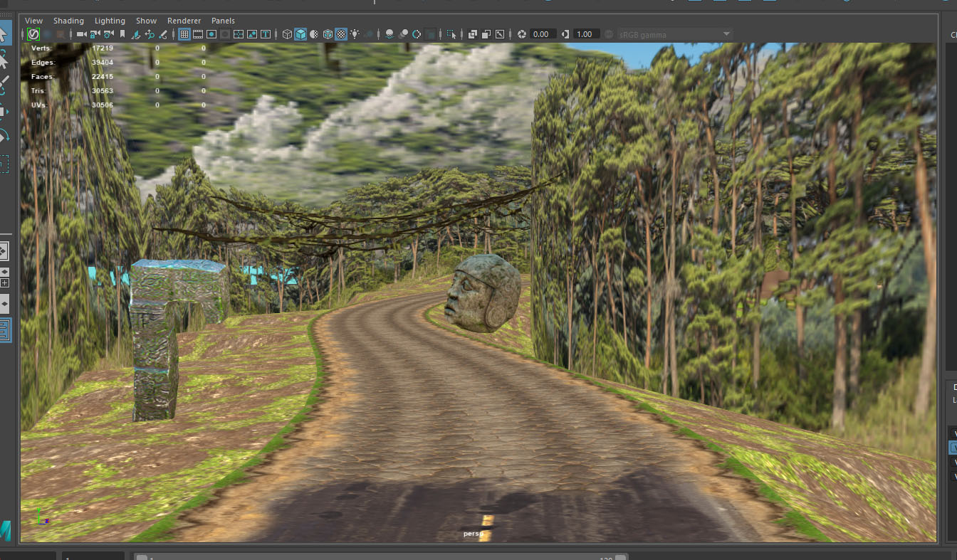Toggle Textured display checker icon

(341, 34)
